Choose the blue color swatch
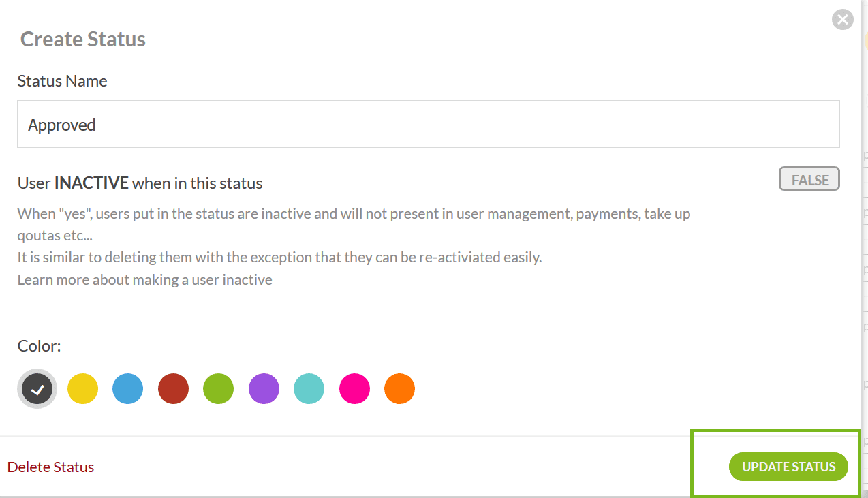The width and height of the screenshot is (868, 498). (127, 389)
